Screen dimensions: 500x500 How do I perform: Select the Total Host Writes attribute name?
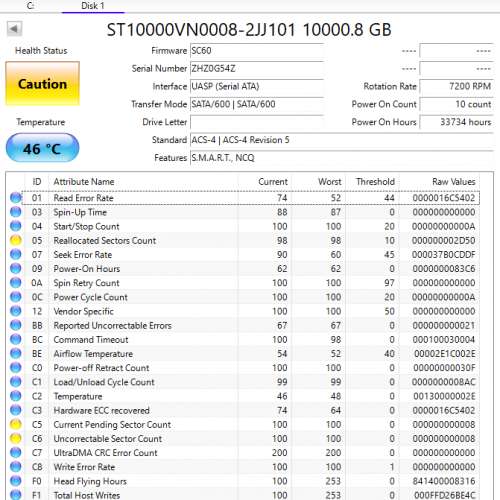point(87,495)
